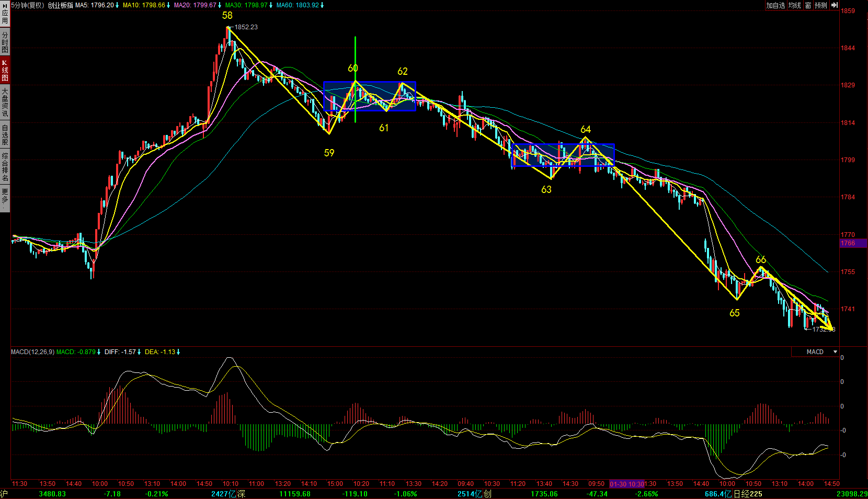Click the down arrow after DEA value
This screenshot has width=868, height=499.
coord(178,352)
